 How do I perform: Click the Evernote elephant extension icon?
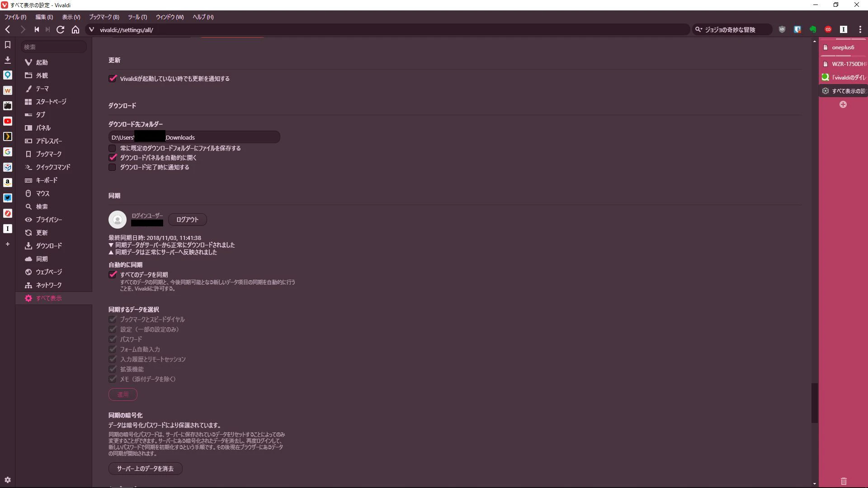(813, 29)
